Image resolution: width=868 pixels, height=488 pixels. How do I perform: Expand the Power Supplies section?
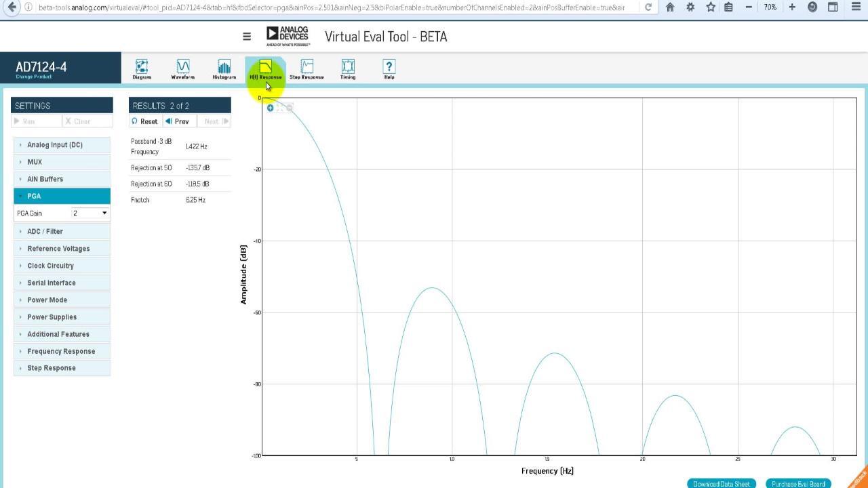pyautogui.click(x=62, y=317)
